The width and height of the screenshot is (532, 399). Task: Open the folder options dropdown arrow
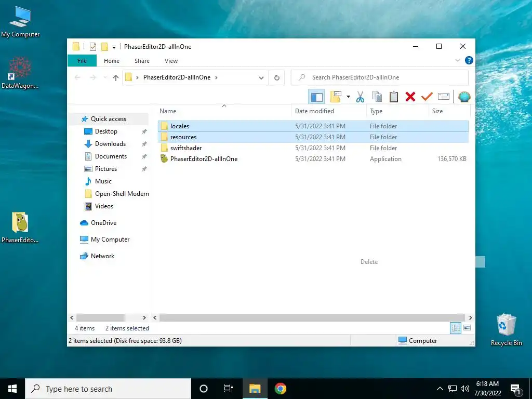348,97
